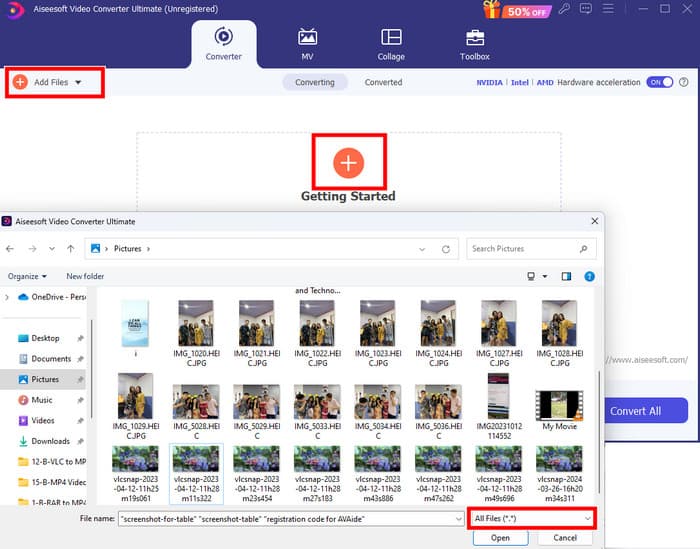
Task: Click the orange plus Getting Started button
Action: [349, 162]
